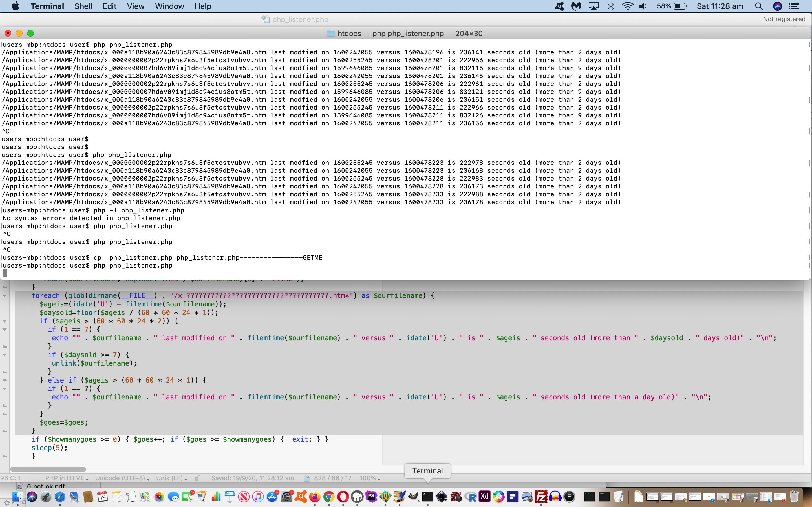Open the Window menu in menu bar
The image size is (812, 507).
[169, 6]
